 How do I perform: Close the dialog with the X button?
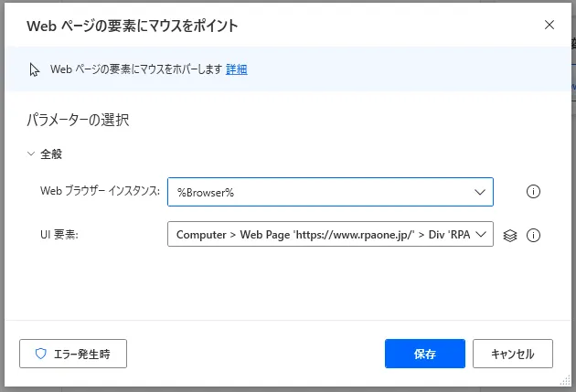pos(549,25)
